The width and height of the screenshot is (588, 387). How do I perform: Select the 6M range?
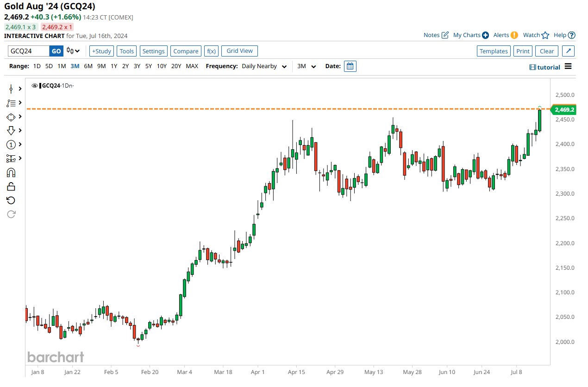coord(88,66)
